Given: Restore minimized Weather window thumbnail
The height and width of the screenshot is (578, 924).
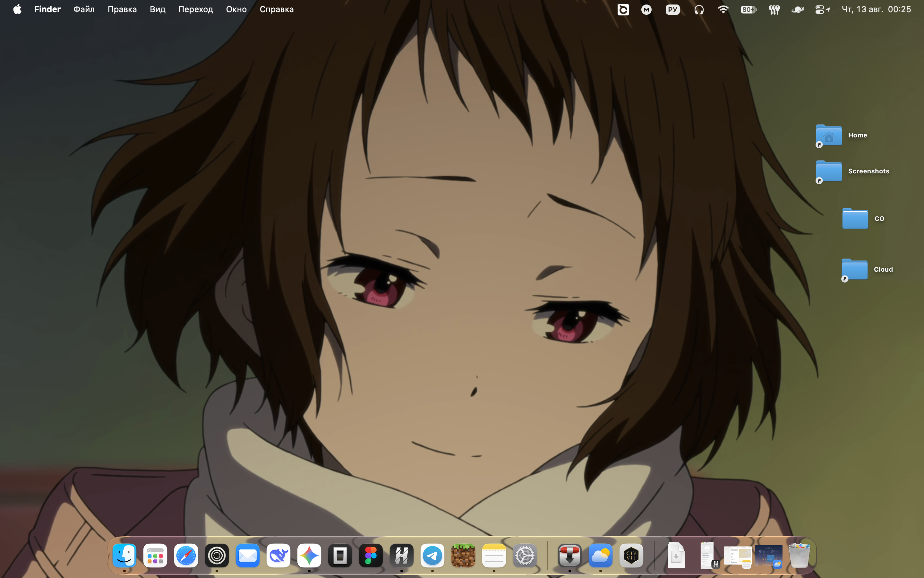Looking at the screenshot, I should pyautogui.click(x=769, y=556).
